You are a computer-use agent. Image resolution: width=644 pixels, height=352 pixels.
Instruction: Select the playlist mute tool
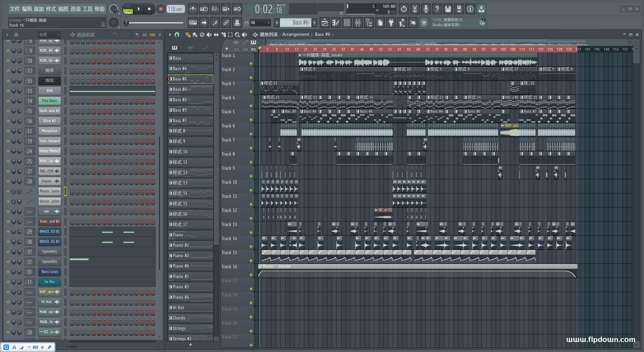[x=209, y=35]
